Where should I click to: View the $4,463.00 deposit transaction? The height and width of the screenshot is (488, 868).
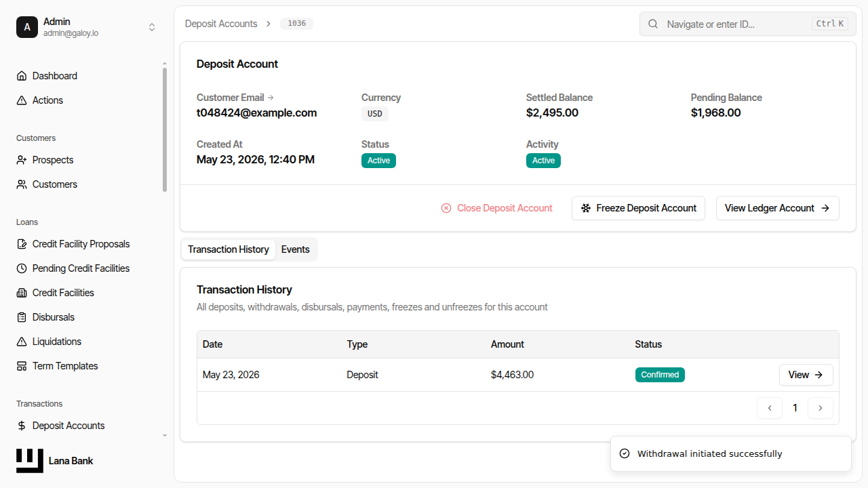pos(806,375)
